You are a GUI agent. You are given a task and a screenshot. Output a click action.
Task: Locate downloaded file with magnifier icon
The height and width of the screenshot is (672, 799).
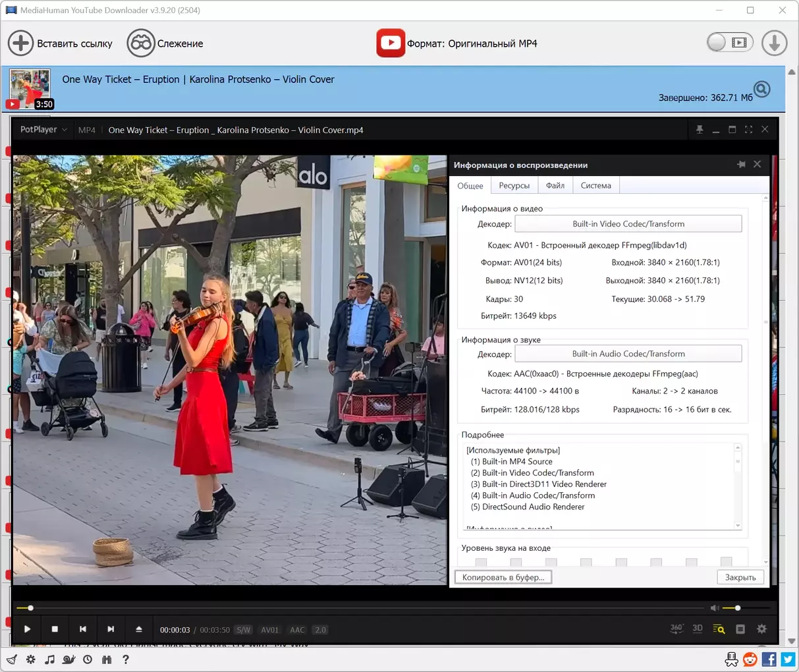tap(761, 89)
